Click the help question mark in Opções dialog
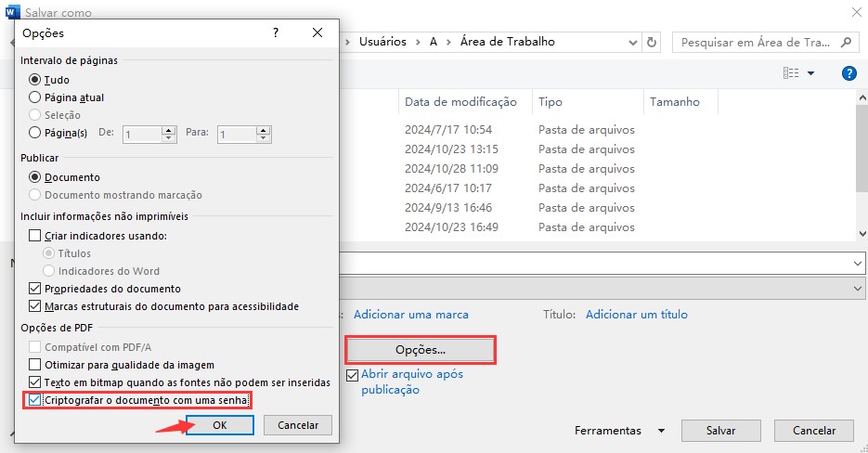868x453 pixels. (276, 33)
